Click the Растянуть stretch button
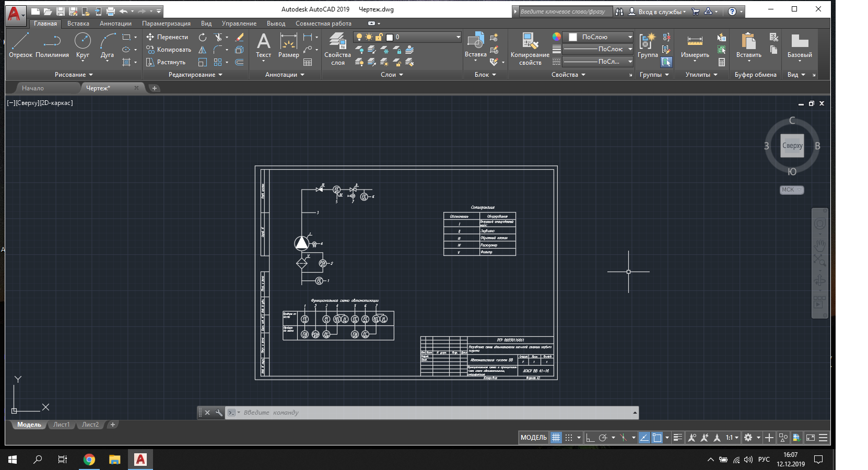The width and height of the screenshot is (868, 470). [x=166, y=62]
